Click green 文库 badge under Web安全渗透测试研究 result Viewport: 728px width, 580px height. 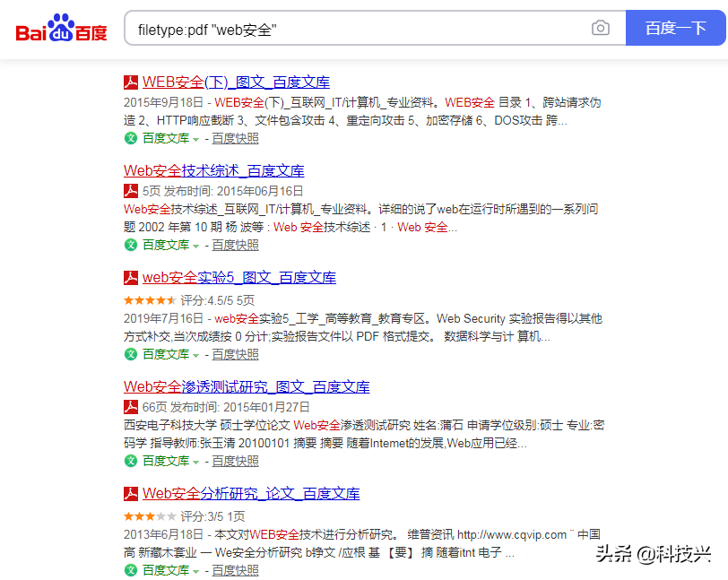[x=131, y=461]
